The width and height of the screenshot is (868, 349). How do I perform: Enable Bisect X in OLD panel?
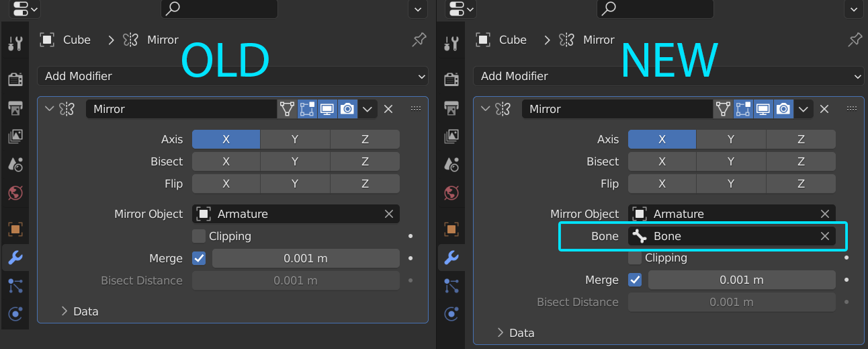point(226,161)
